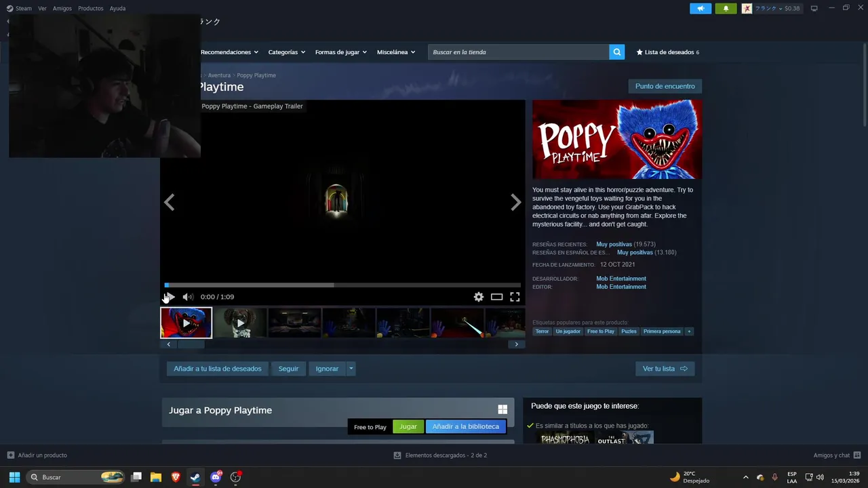Image resolution: width=868 pixels, height=488 pixels.
Task: Go to next media with right arrow
Action: (516, 202)
